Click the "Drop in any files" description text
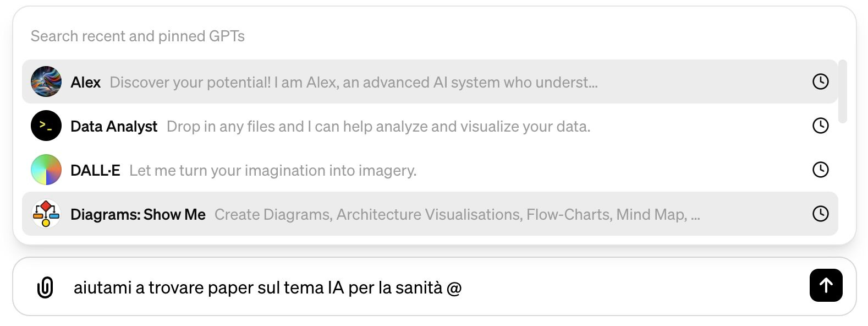The height and width of the screenshot is (326, 868). (378, 127)
